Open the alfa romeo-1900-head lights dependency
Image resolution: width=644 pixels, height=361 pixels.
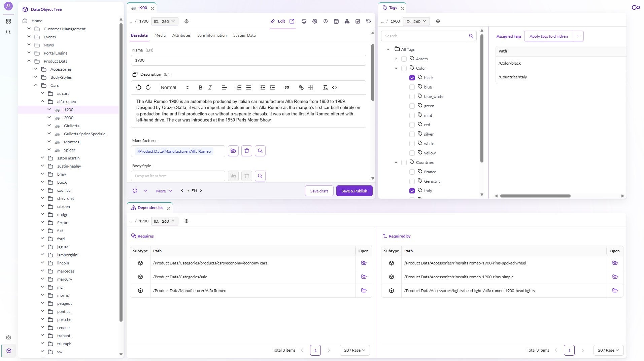pos(615,291)
